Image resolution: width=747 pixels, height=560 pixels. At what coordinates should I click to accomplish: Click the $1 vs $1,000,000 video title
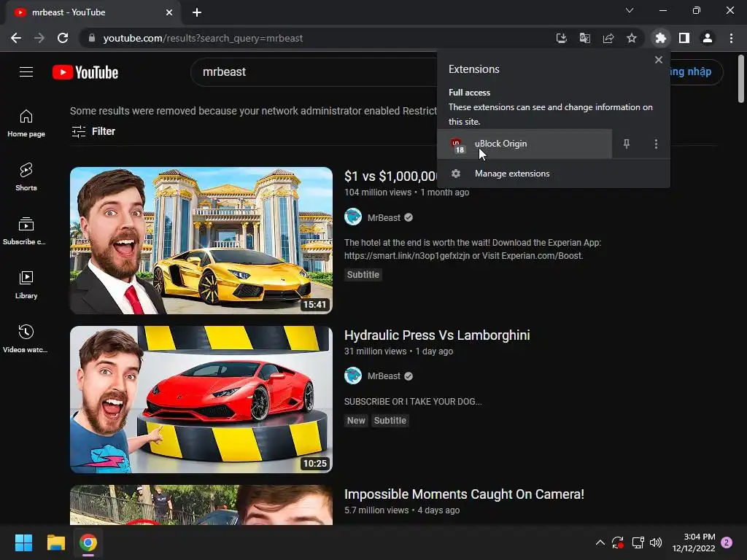click(x=390, y=176)
